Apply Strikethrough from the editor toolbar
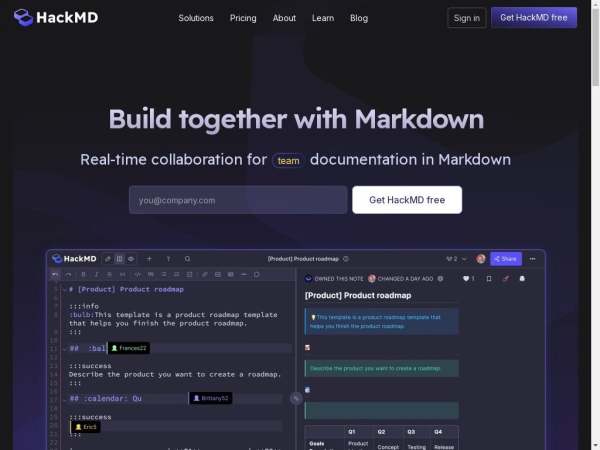 click(x=109, y=274)
